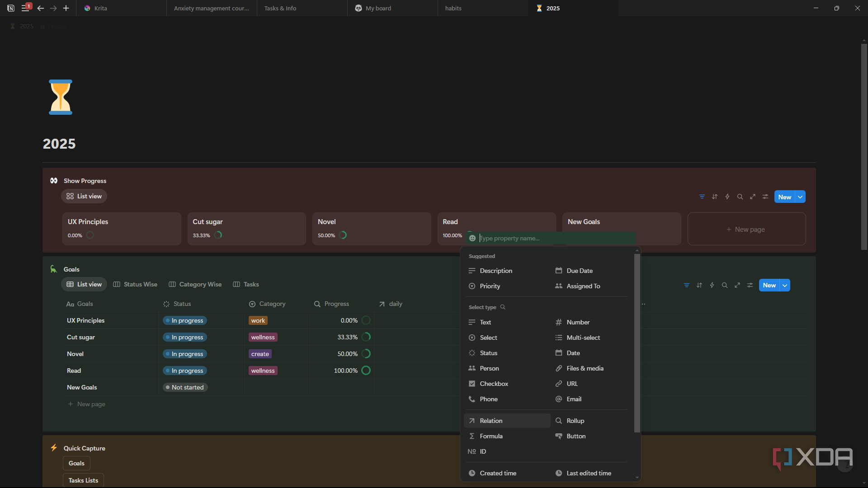Switch to Category Wise view tab
The width and height of the screenshot is (868, 488).
[x=195, y=284]
